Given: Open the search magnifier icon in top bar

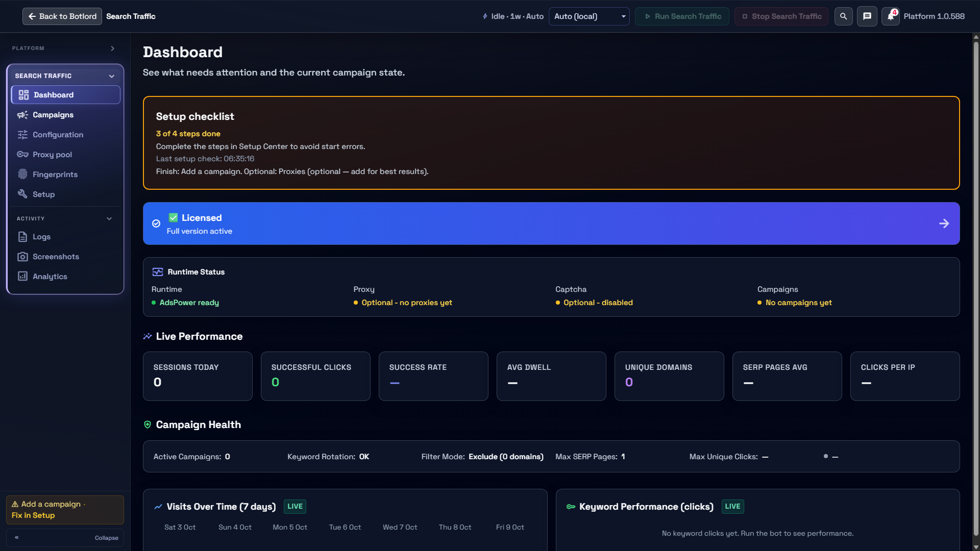Looking at the screenshot, I should pyautogui.click(x=843, y=16).
